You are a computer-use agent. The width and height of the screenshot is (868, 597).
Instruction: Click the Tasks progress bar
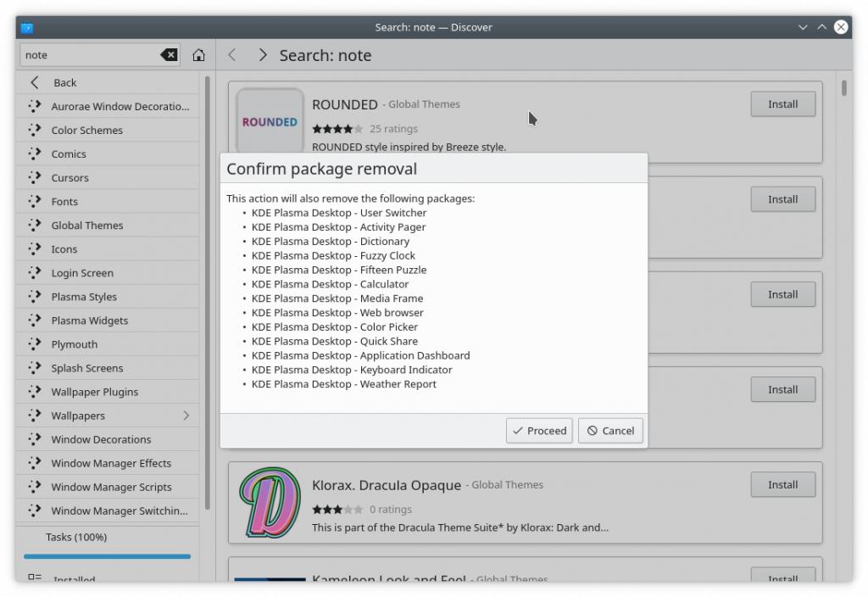pyautogui.click(x=107, y=556)
